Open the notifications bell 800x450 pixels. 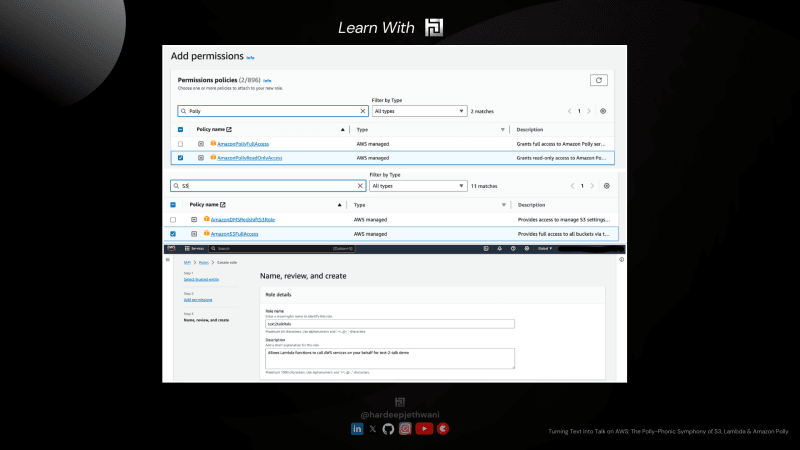[499, 248]
